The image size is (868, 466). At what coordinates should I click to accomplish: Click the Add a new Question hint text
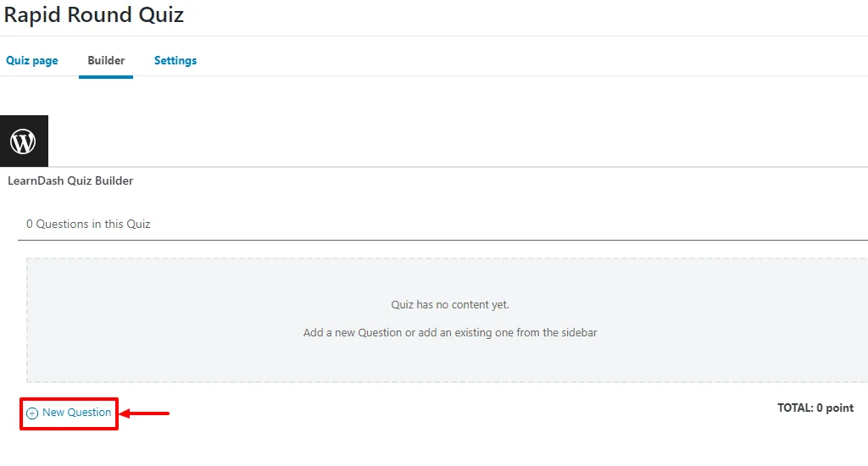450,333
